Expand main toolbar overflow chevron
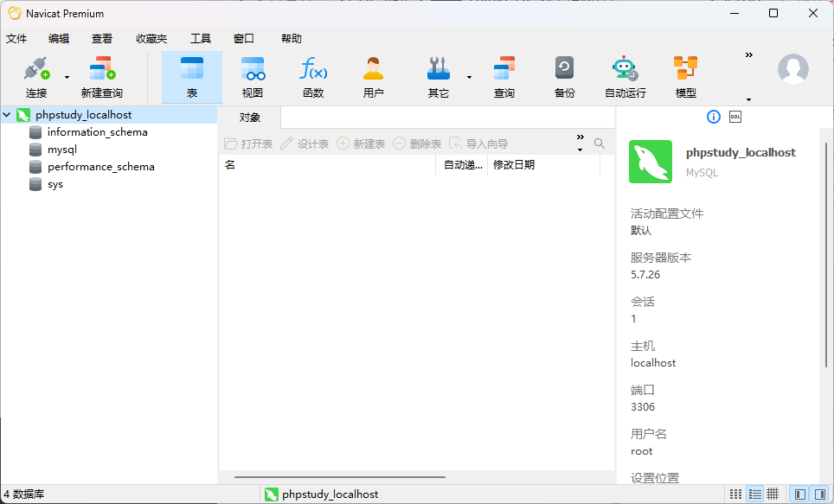Viewport: 834px width, 504px height. coord(749,54)
